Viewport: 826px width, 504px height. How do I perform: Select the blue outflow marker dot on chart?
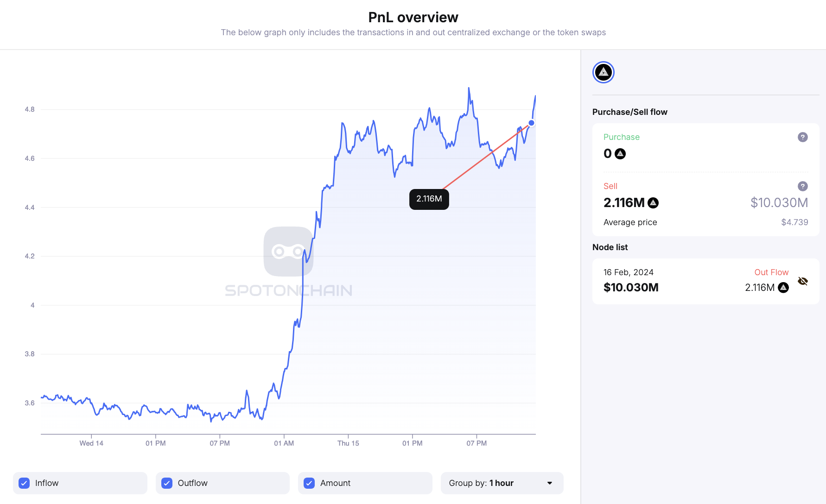coord(531,123)
